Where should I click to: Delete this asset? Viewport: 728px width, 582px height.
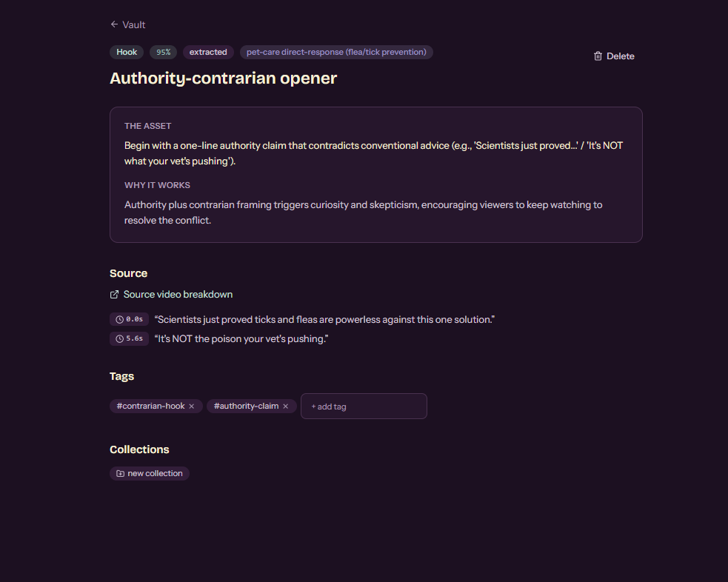(614, 56)
